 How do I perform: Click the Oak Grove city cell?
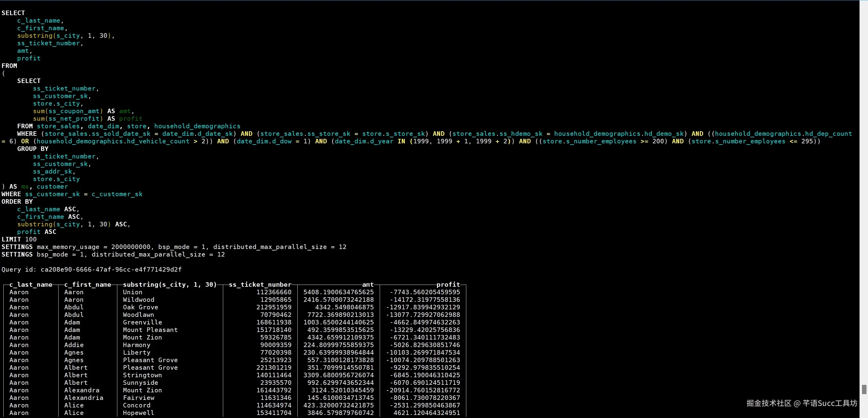pyautogui.click(x=140, y=307)
